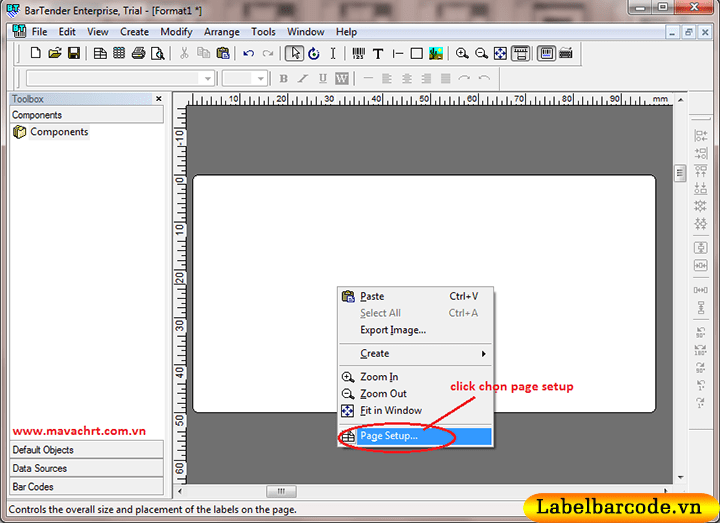Choose the picture tool icon
Screen dimensions: 720x523
(x=436, y=53)
